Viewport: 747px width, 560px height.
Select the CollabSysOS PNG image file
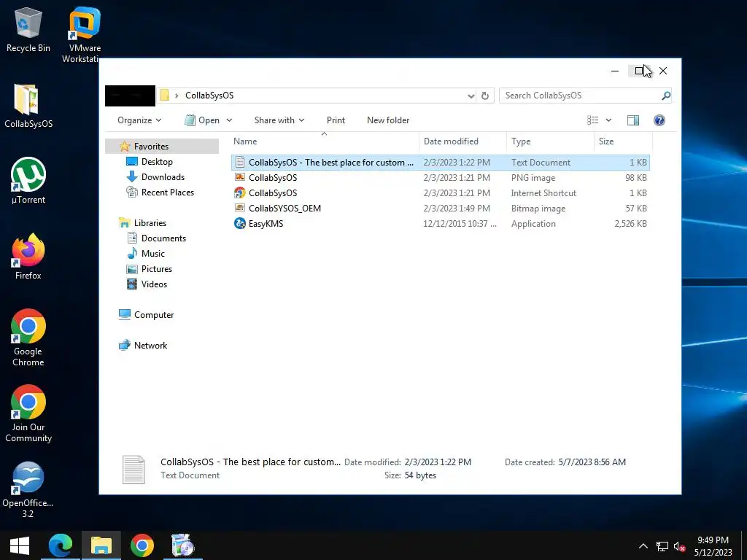440,178
